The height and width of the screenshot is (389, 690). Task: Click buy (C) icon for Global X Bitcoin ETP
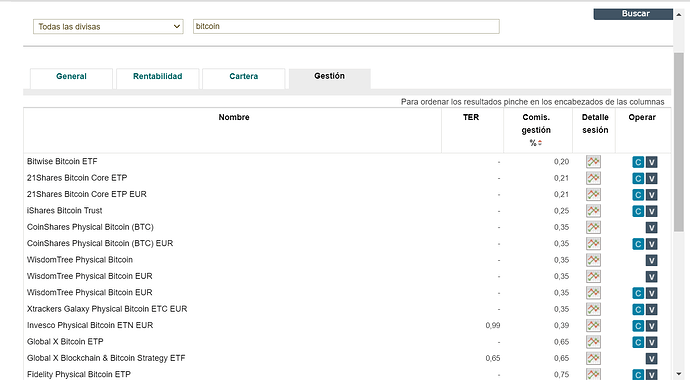pos(638,342)
